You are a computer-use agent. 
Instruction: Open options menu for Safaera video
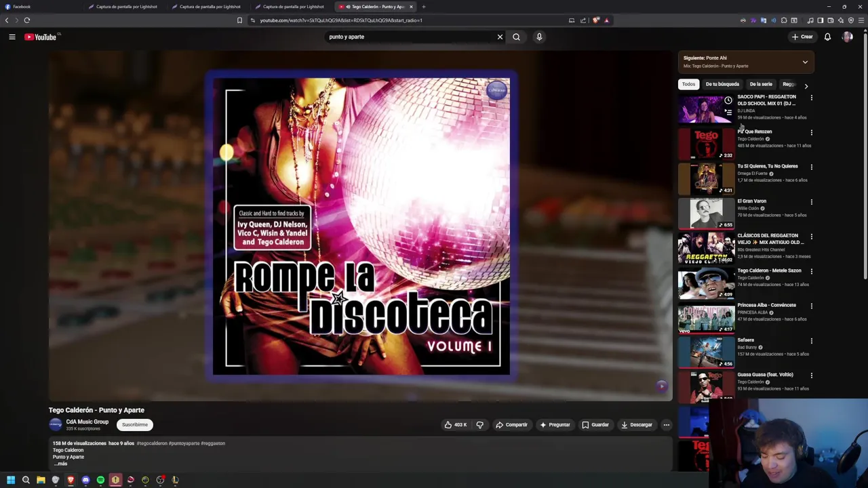pos(811,341)
